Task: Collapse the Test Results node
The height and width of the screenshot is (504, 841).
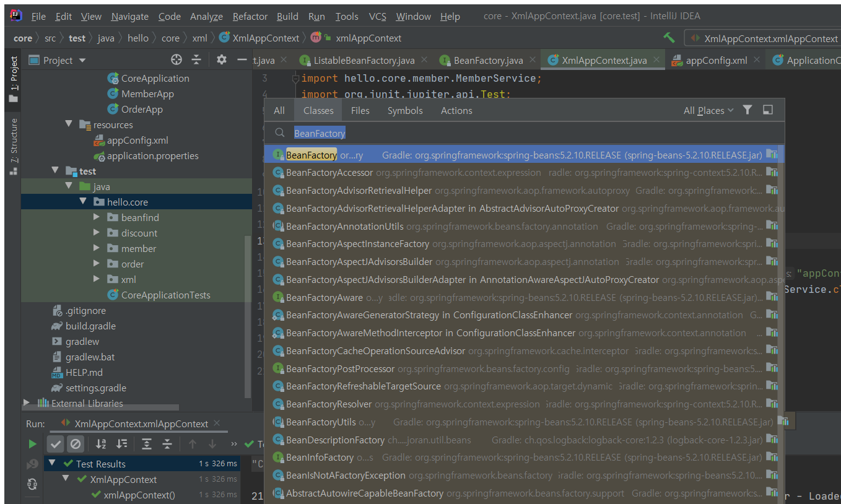Action: point(52,463)
